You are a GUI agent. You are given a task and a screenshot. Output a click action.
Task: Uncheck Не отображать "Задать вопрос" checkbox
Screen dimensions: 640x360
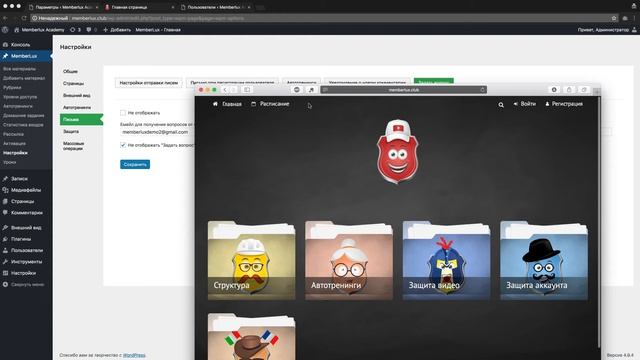click(123, 145)
